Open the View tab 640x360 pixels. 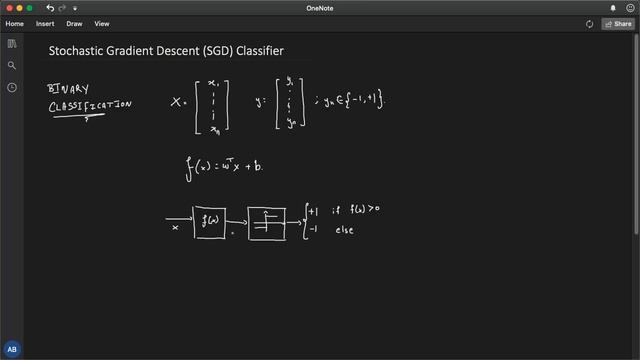click(x=102, y=24)
